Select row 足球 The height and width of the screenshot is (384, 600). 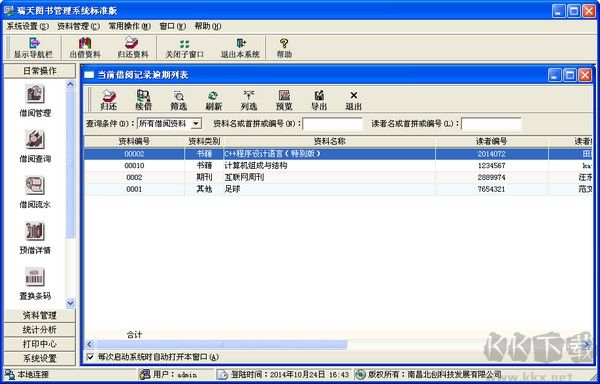(x=338, y=189)
